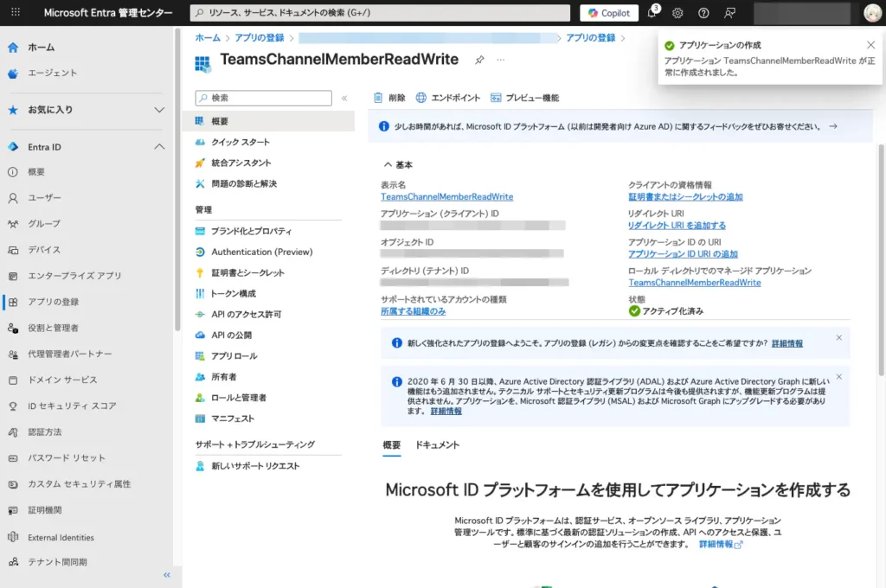
Task: Click the グループ icon in sidebar
Action: [x=13, y=224]
